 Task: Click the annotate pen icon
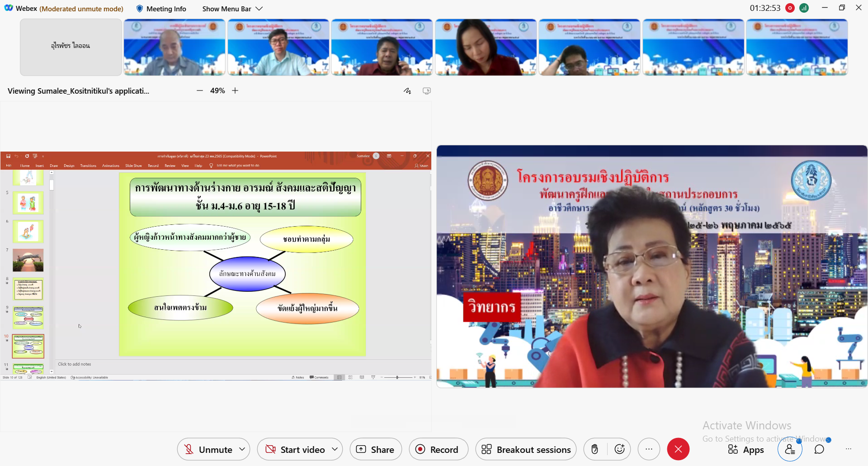(x=407, y=91)
